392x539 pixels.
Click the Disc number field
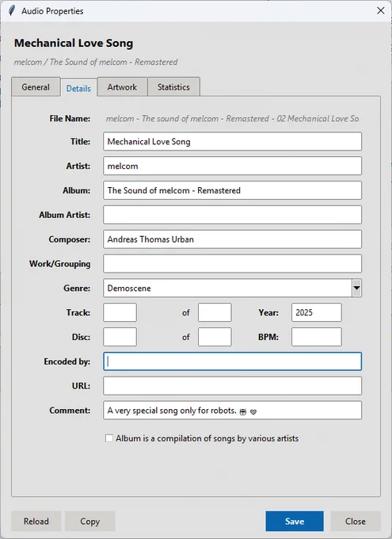point(120,337)
